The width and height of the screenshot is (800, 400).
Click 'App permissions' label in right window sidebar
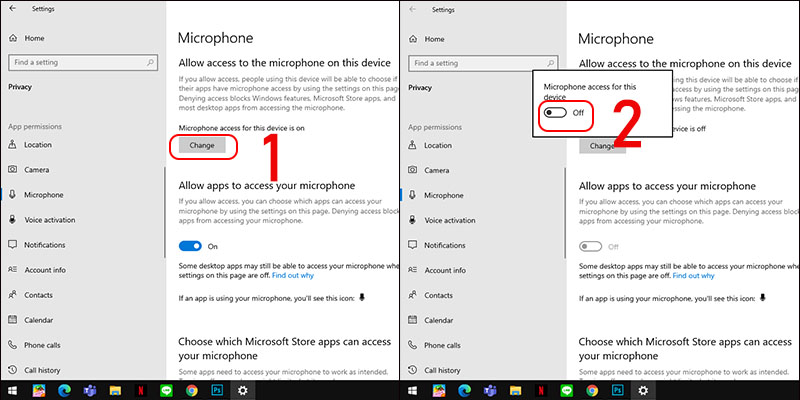pyautogui.click(x=435, y=127)
